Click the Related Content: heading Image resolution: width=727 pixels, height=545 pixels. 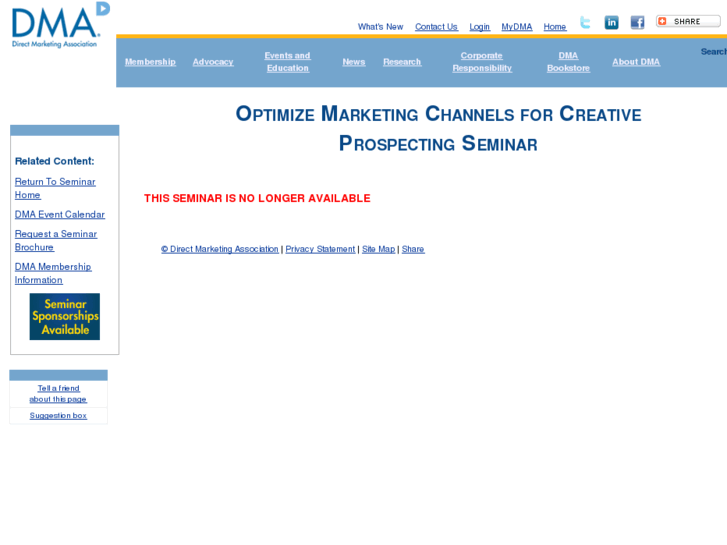tap(54, 161)
